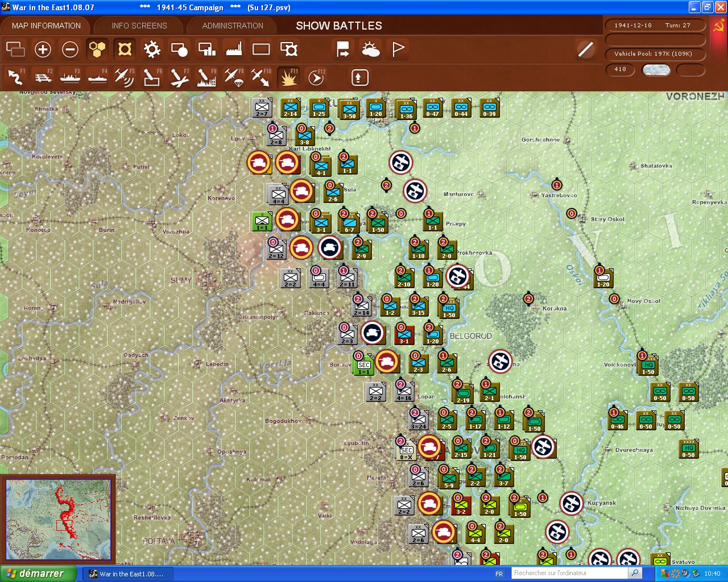The width and height of the screenshot is (728, 582).
Task: Click the War in the East taskbar button
Action: (127, 574)
